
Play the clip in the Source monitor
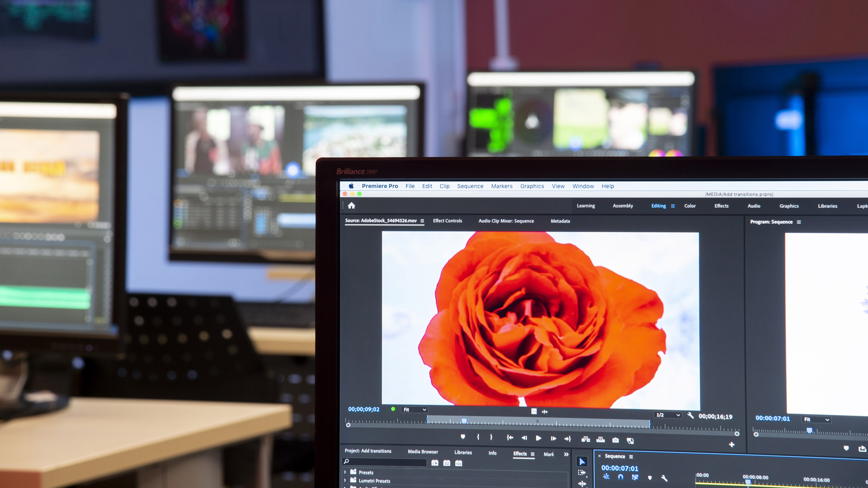(x=538, y=438)
